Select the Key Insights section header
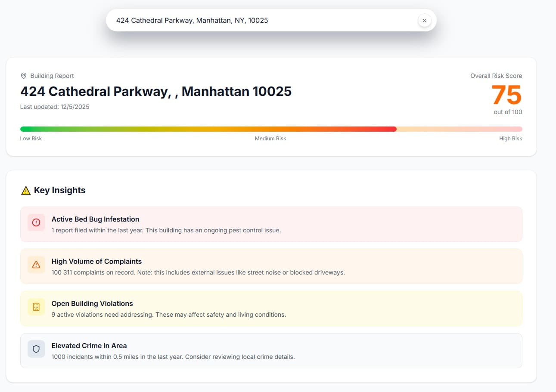Screen dimensions: 556x392 pyautogui.click(x=60, y=190)
